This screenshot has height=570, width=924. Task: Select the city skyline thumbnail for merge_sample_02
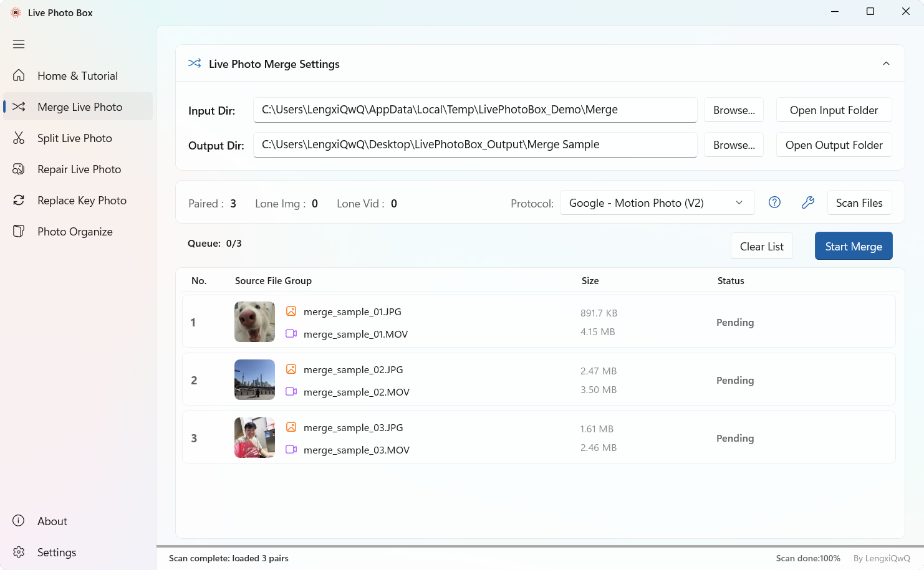point(254,379)
